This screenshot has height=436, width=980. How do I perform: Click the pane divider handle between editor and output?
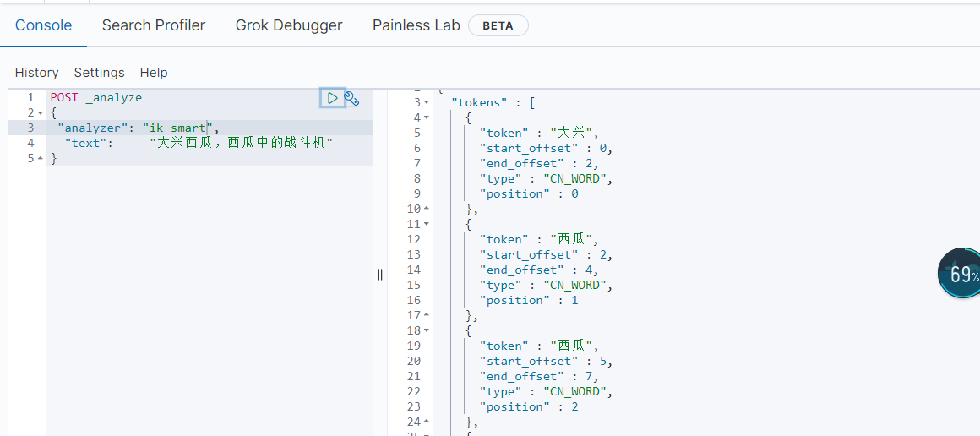pos(380,274)
